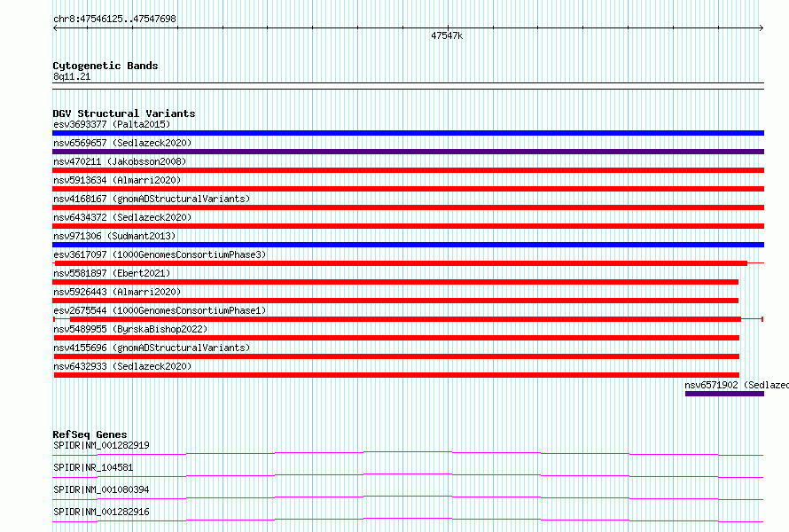
Task: Click nsv4155696 (gnomADStructuralVariants) label
Action: 152,348
